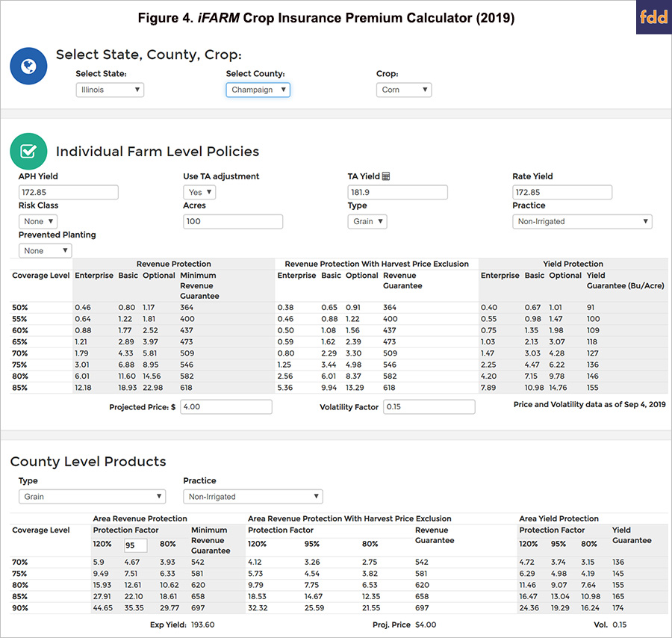Open the Crop dropdown showing Corn

[x=404, y=90]
